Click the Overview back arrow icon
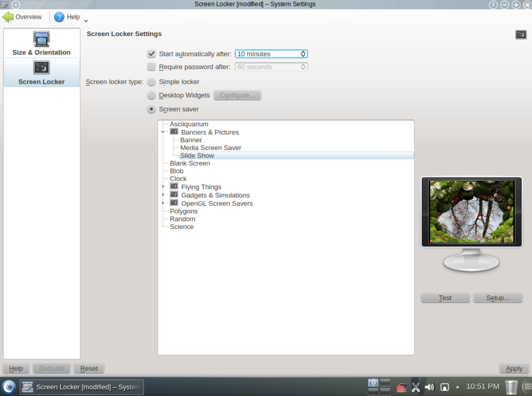The height and width of the screenshot is (396, 532). click(x=8, y=17)
